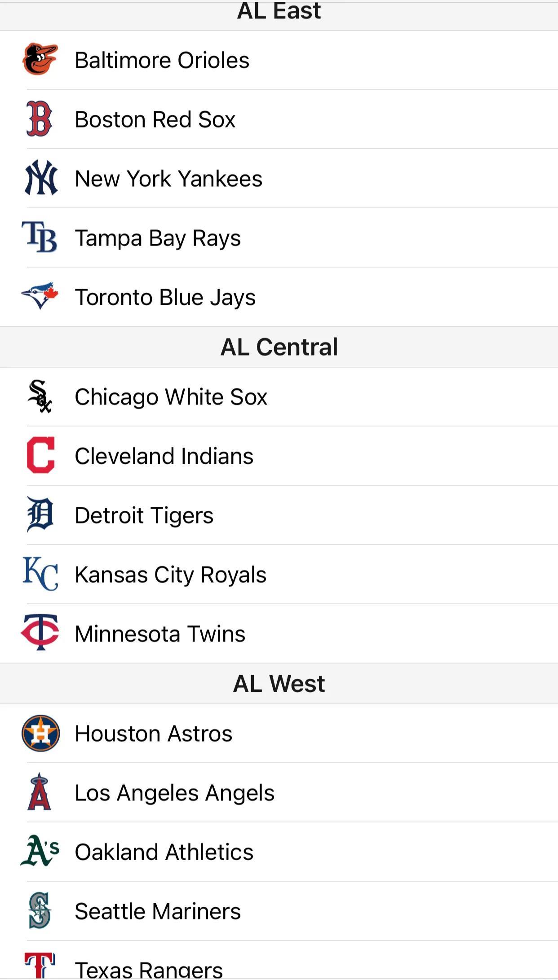Tap the Cleveland red C logo
Viewport: 558px width, 980px height.
point(40,455)
